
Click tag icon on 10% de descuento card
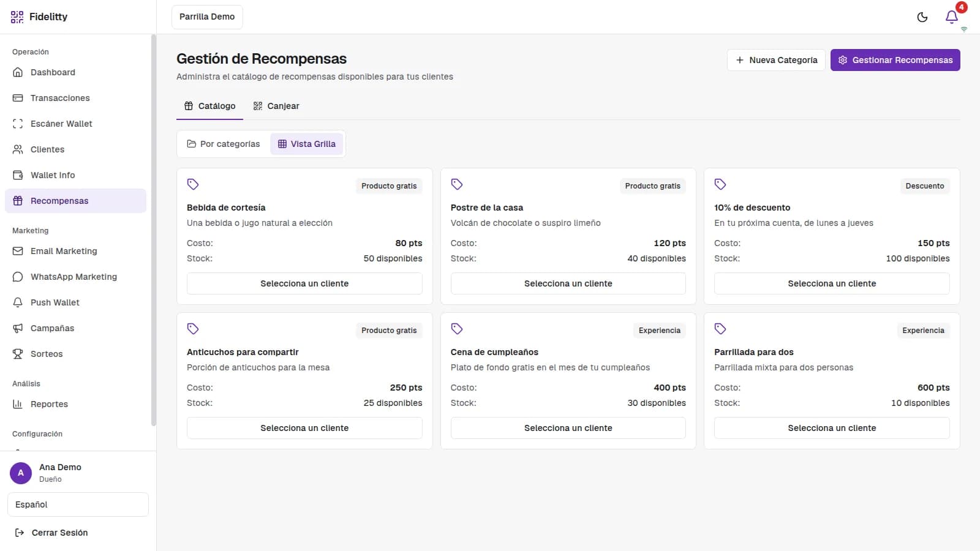point(720,184)
